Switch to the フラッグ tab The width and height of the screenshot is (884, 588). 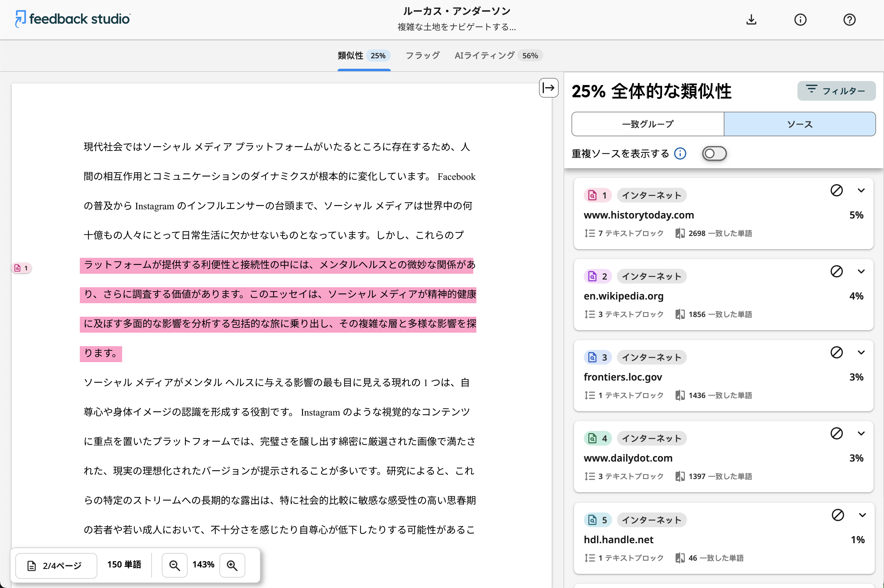pos(422,56)
